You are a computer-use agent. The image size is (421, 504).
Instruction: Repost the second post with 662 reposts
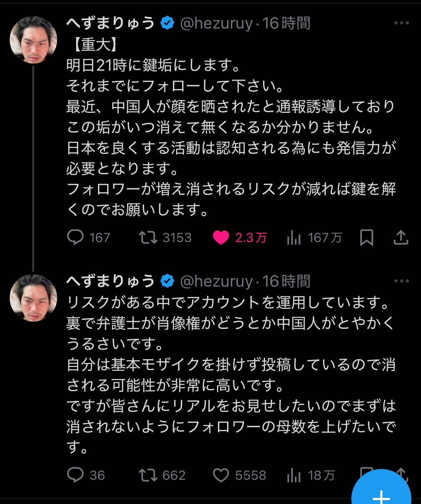point(148,475)
